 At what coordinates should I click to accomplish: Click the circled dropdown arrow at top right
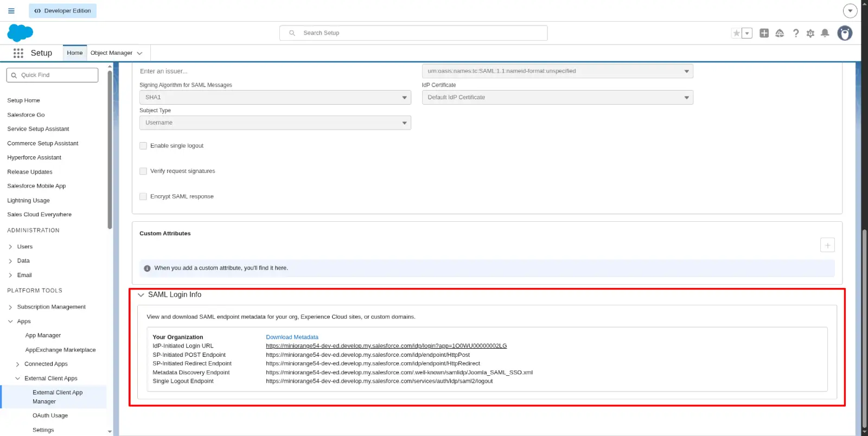(x=850, y=11)
